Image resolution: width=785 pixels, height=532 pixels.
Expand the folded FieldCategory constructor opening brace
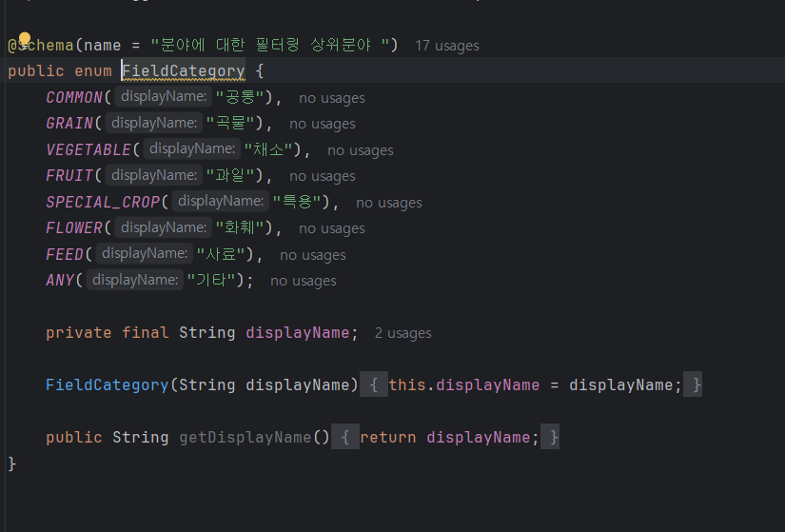pos(374,384)
